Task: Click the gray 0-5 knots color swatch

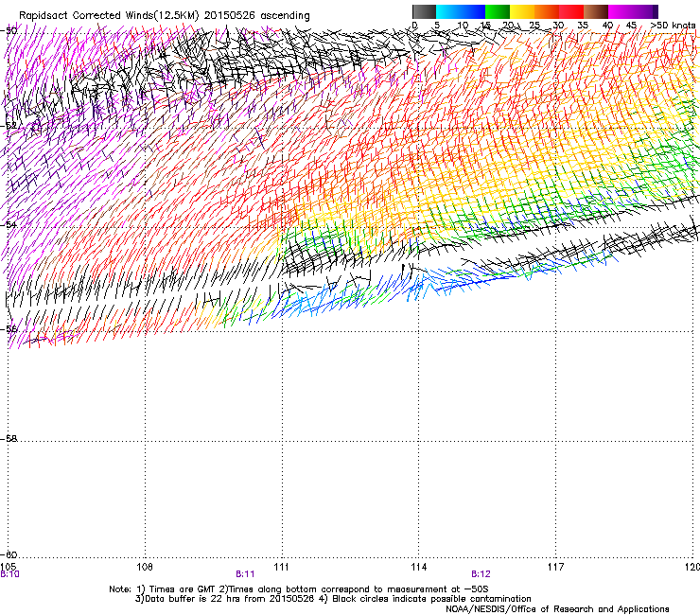Action: point(424,11)
